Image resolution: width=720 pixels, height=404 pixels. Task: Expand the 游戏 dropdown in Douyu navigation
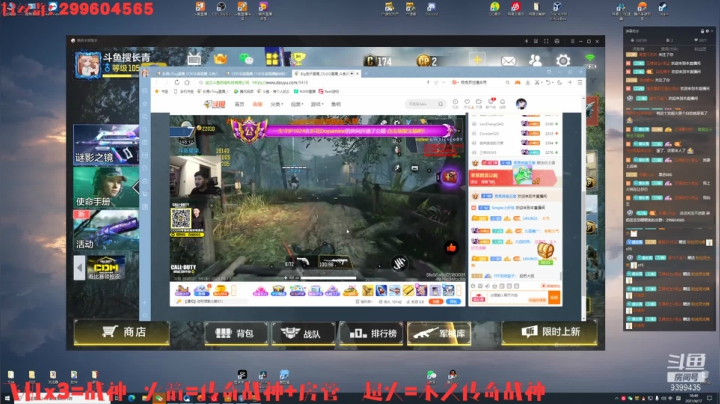pyautogui.click(x=316, y=104)
